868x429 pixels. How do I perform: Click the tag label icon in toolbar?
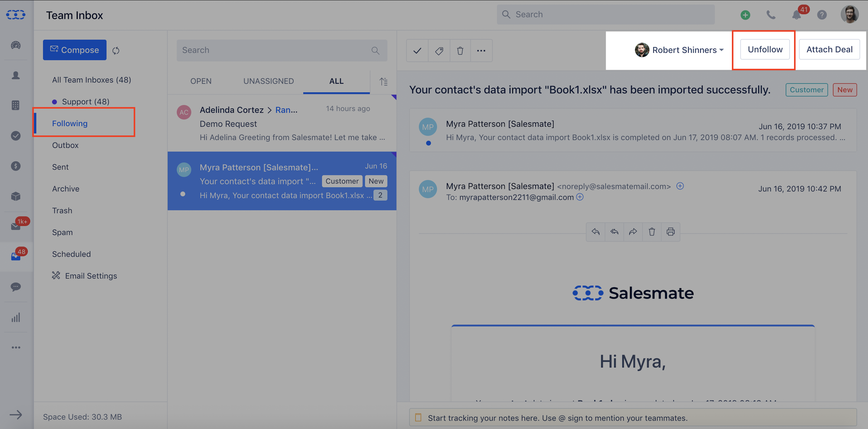439,50
